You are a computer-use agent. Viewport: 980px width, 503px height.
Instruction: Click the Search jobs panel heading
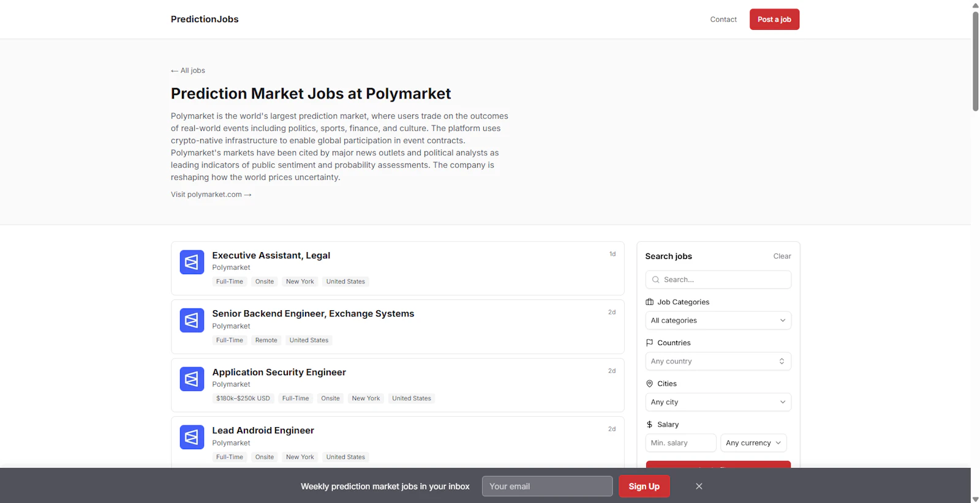click(668, 256)
